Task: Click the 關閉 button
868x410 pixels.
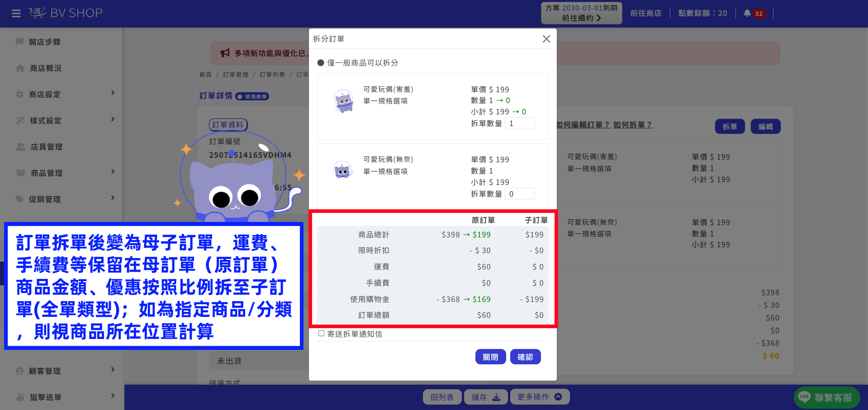Action: click(x=491, y=357)
